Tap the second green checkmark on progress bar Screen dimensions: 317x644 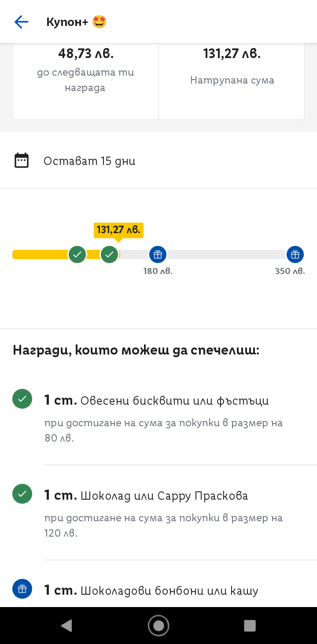pos(110,254)
